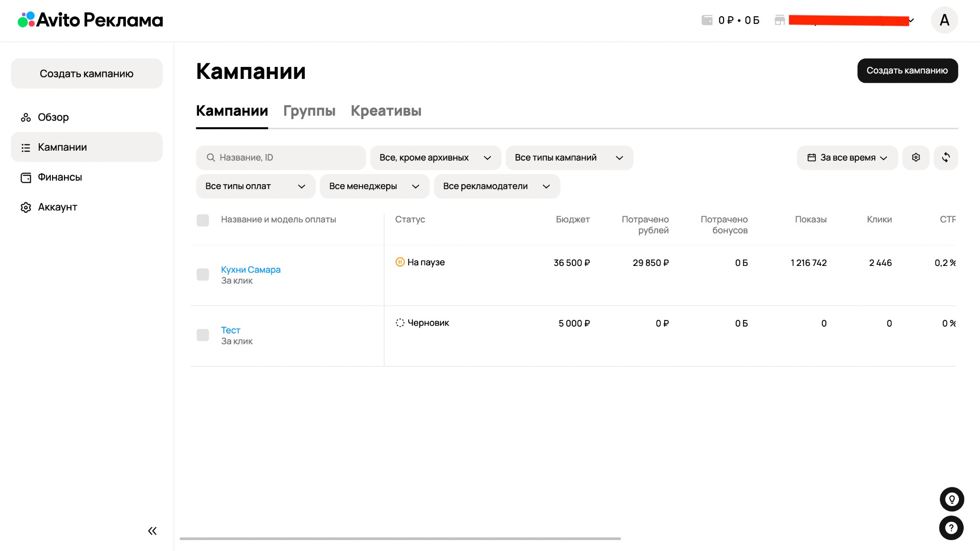Click the user avatar icon A
Screen dimensions: 980x551
point(944,20)
